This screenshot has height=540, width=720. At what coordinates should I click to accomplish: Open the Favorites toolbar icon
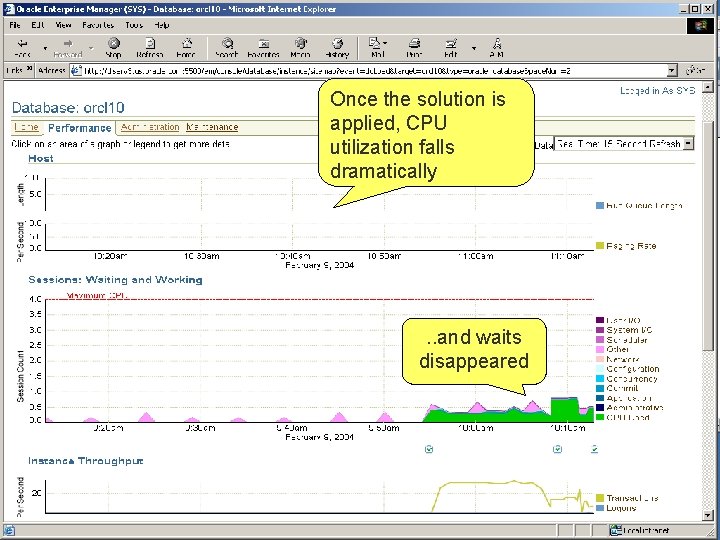pos(264,44)
